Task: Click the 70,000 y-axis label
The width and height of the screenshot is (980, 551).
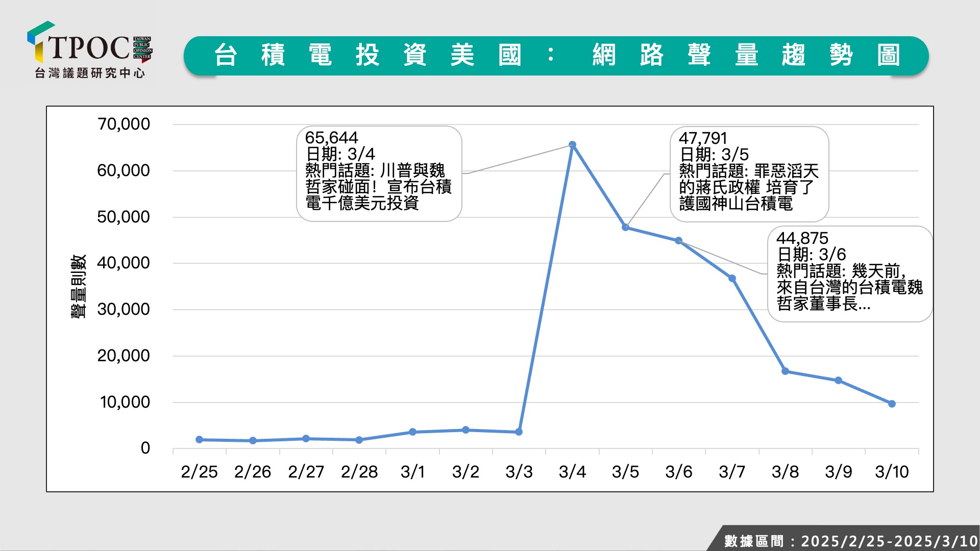Action: tap(124, 124)
